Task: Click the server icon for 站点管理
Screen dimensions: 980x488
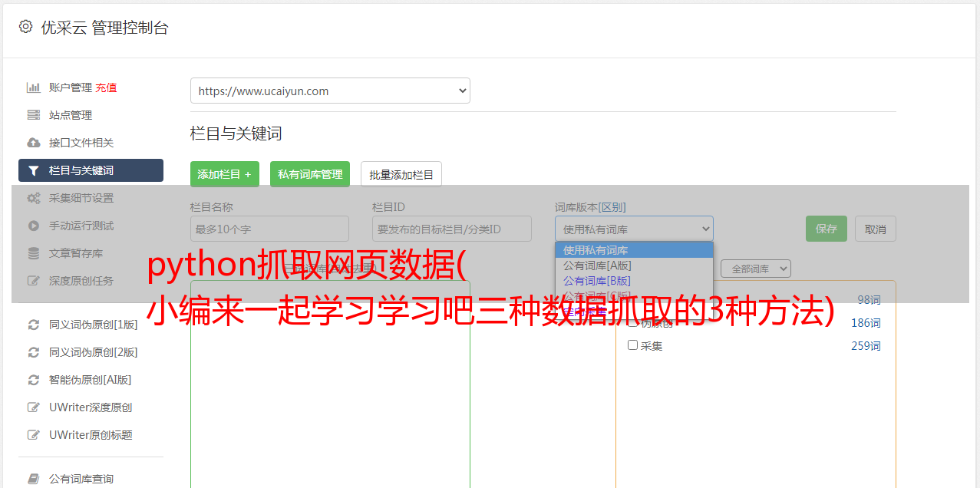Action: [x=34, y=115]
